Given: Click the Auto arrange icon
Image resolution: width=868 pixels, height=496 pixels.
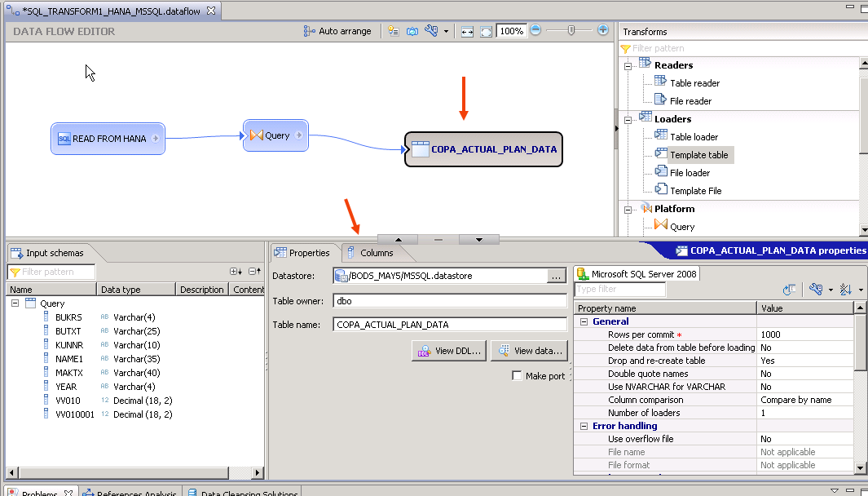Looking at the screenshot, I should coord(311,31).
